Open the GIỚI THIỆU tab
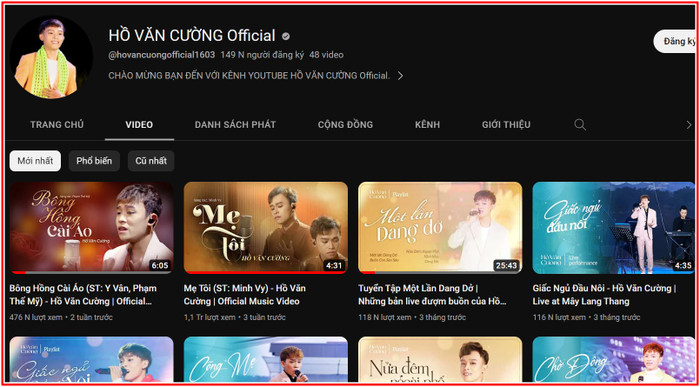Image resolution: width=700 pixels, height=387 pixels. tap(506, 125)
